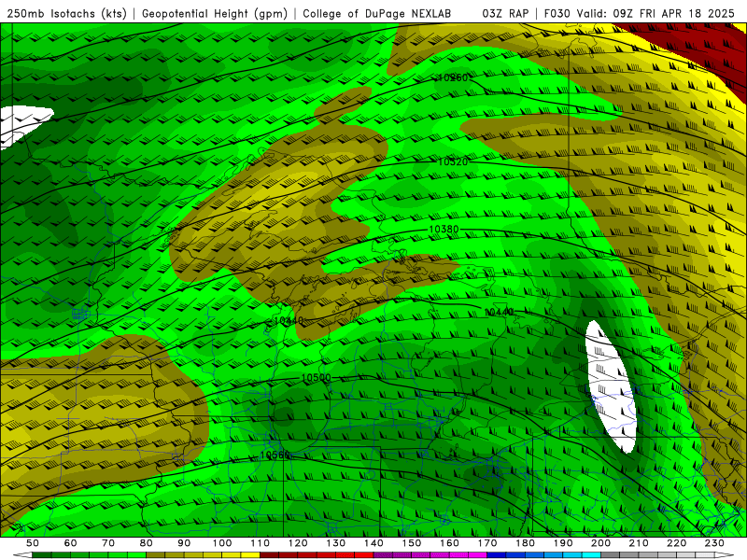Click the legend value label 110
Screen dimensions: 747x560
pyautogui.click(x=261, y=543)
